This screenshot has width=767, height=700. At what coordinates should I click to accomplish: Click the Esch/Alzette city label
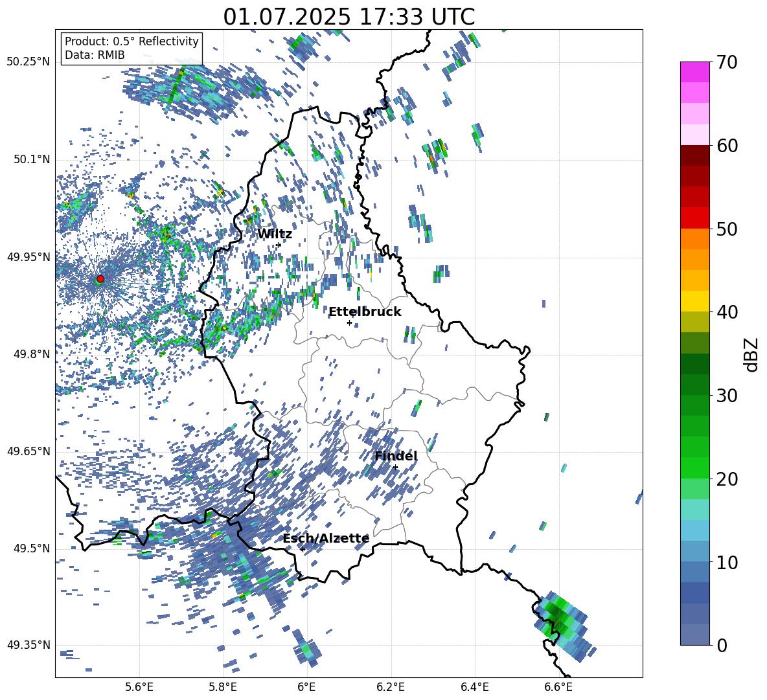(x=326, y=539)
